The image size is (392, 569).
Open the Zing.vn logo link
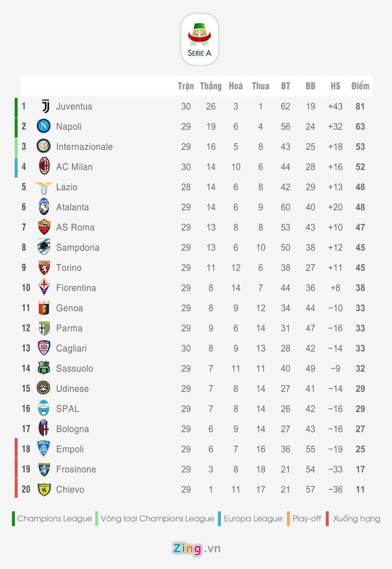click(x=196, y=548)
